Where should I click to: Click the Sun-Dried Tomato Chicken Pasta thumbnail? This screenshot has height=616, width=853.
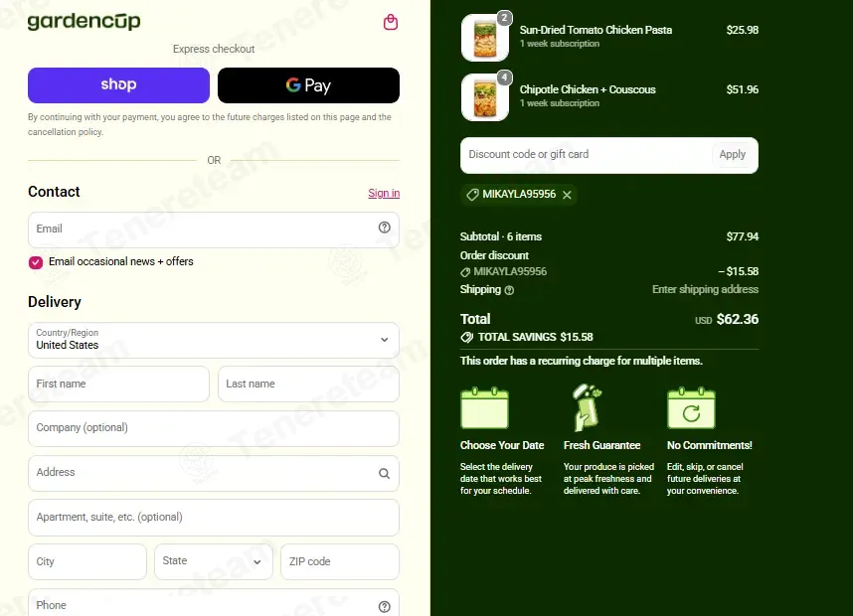point(485,38)
